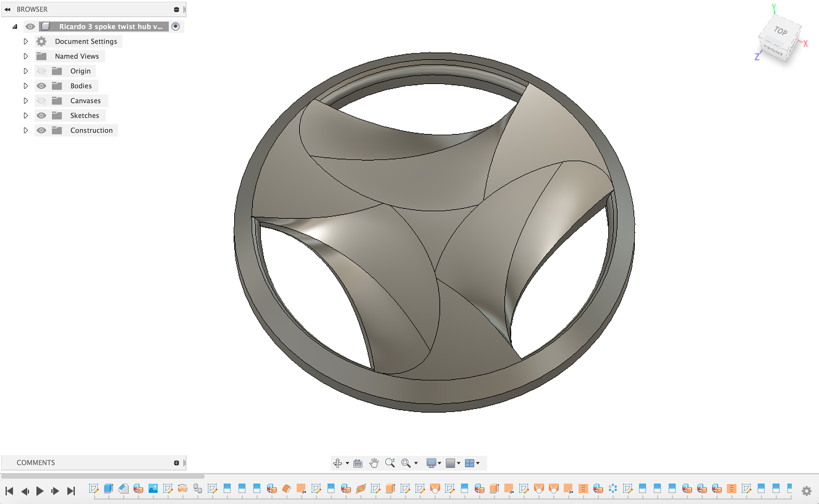Expand the Bodies folder
The image size is (819, 504).
click(x=26, y=86)
